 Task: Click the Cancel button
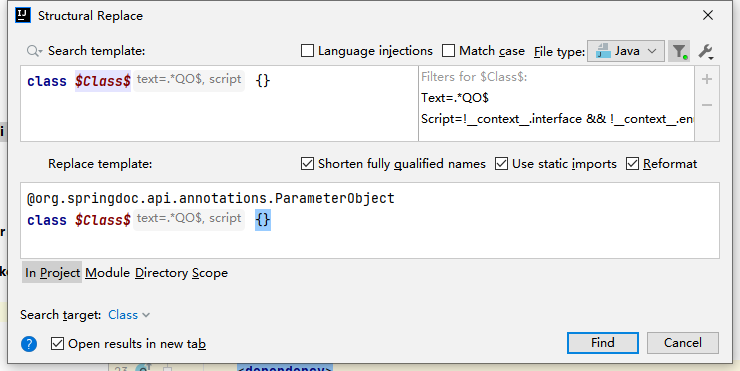682,343
